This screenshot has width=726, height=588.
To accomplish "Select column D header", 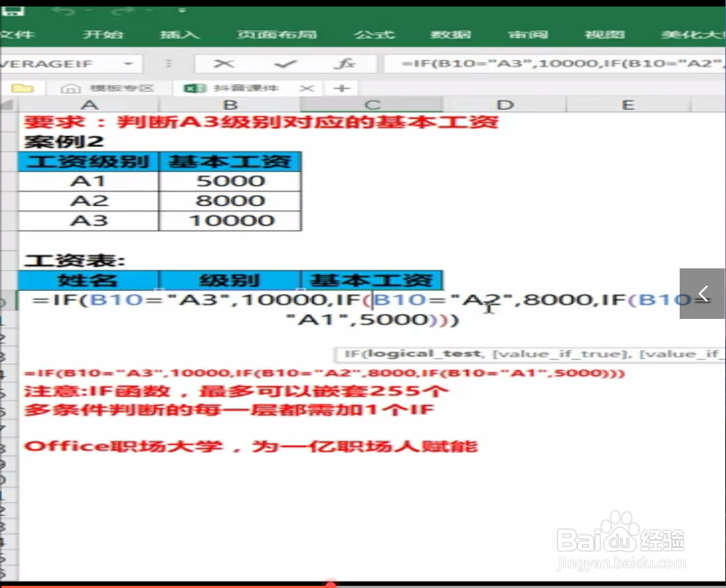I will pos(505,105).
